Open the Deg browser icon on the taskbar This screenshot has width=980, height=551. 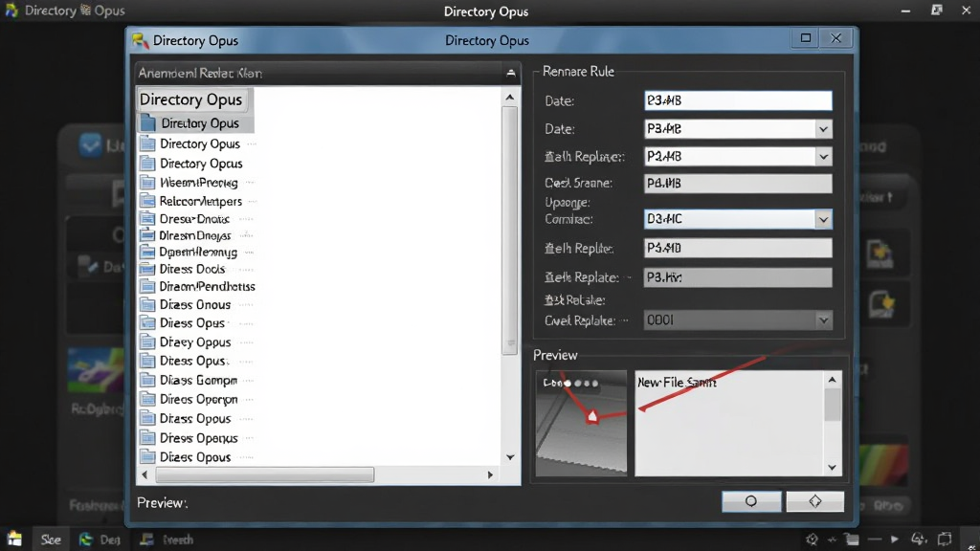coord(85,540)
